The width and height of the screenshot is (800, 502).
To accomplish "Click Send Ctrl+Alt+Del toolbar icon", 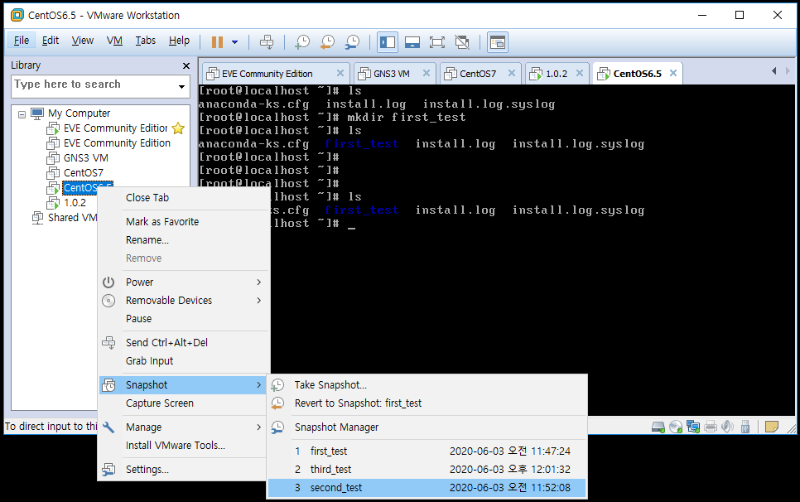I will [x=266, y=42].
